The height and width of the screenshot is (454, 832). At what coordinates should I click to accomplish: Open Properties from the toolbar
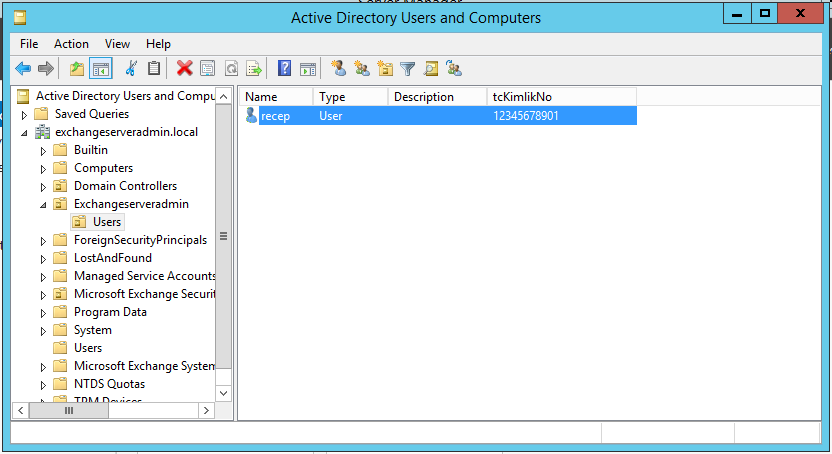[x=207, y=68]
